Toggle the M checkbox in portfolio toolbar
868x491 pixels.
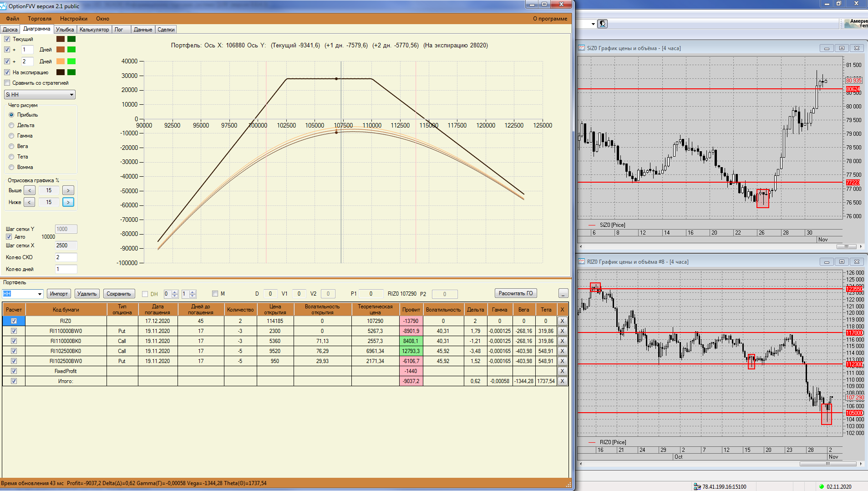tap(215, 294)
